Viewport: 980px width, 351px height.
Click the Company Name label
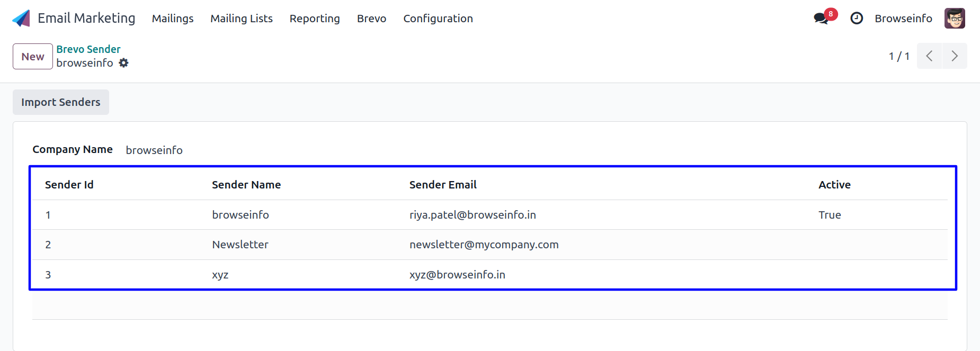pos(73,150)
